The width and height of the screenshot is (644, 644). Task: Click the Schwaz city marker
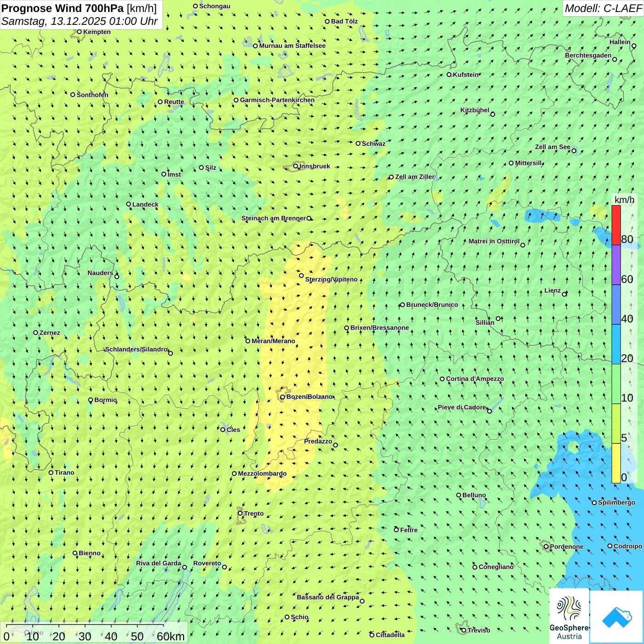click(358, 144)
